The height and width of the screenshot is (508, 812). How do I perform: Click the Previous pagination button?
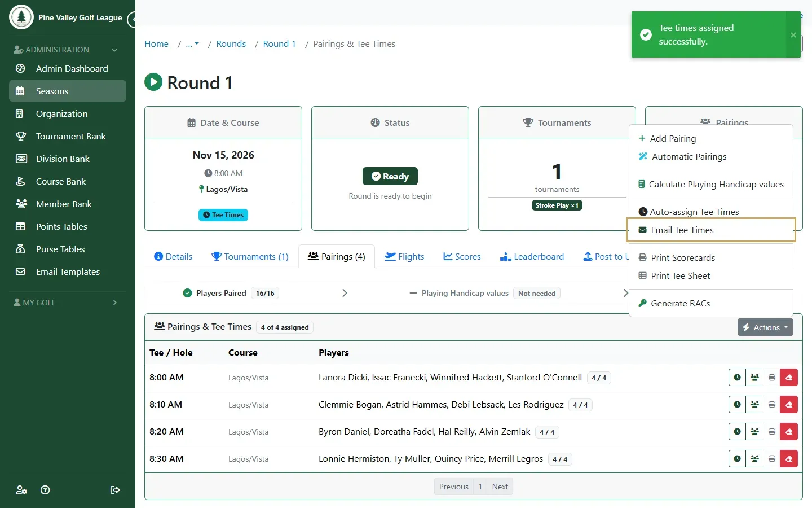click(454, 487)
